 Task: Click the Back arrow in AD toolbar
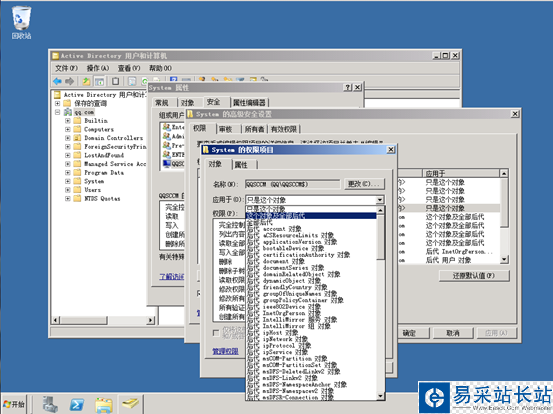[x=57, y=81]
